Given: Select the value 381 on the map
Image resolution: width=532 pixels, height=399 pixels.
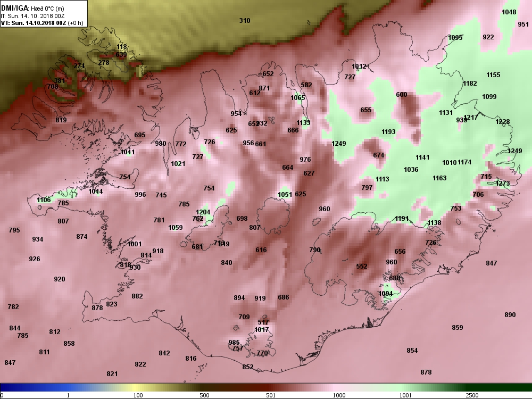Looking at the screenshot, I should [x=60, y=81].
